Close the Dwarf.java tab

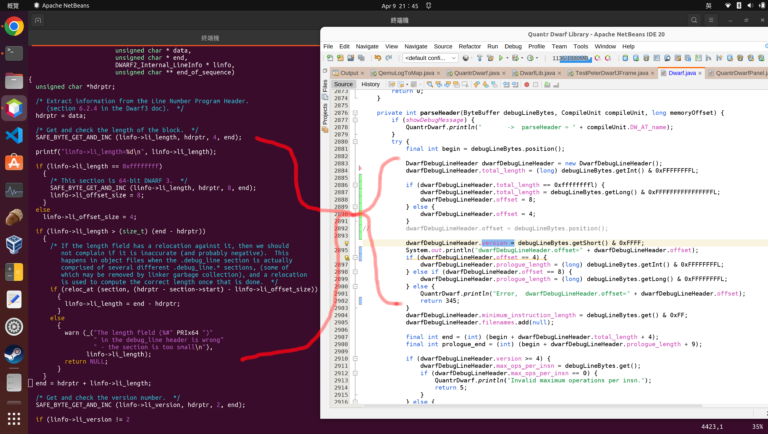point(700,73)
